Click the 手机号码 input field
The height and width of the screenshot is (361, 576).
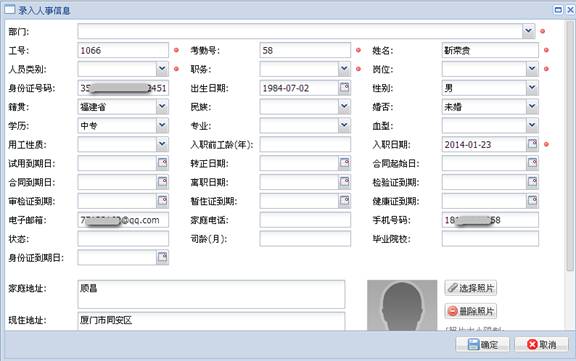490,220
